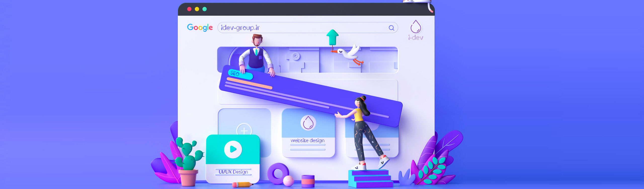This screenshot has height=189, width=644.
Task: Click the i-dev text under the logo
Action: 416,38
